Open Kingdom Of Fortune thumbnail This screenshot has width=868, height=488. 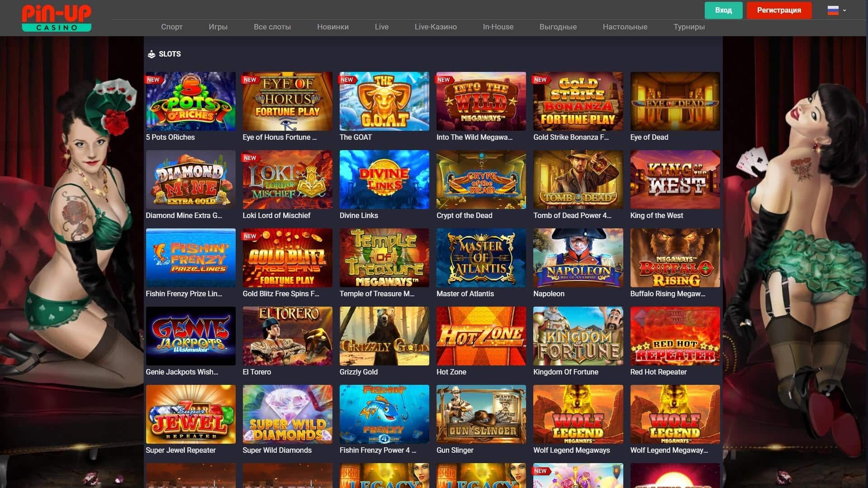coord(578,336)
